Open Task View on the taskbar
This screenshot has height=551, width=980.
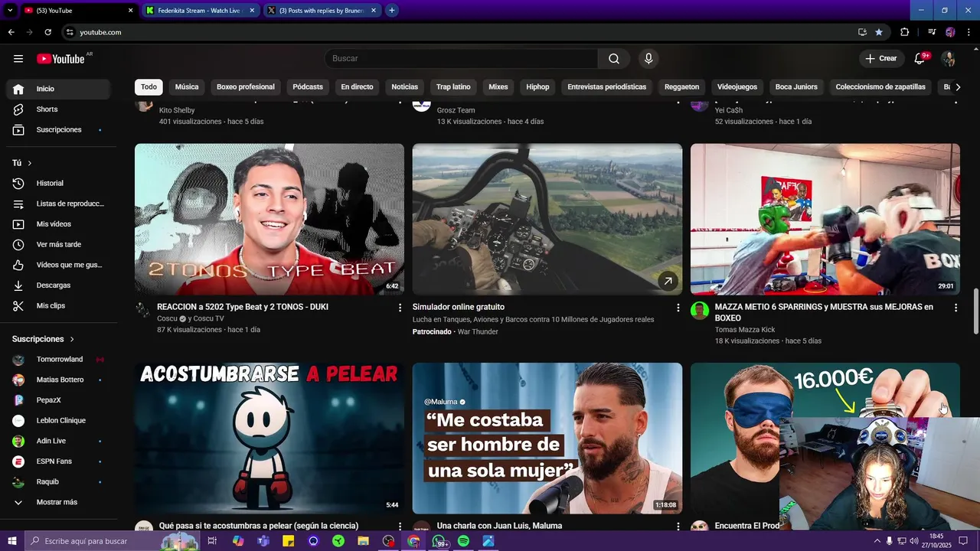click(212, 541)
